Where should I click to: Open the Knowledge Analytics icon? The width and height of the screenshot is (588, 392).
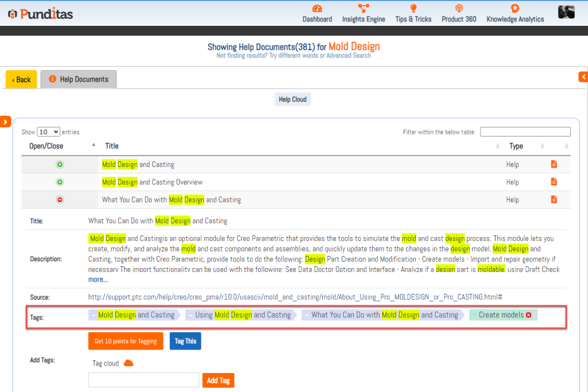pyautogui.click(x=515, y=8)
